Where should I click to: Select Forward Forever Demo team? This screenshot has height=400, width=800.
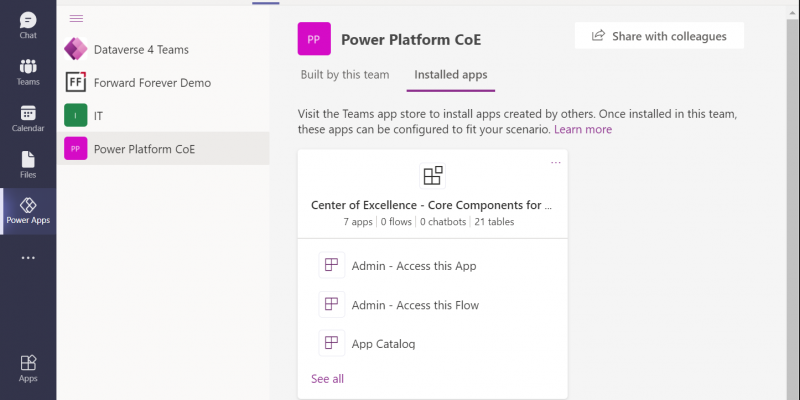tap(163, 83)
